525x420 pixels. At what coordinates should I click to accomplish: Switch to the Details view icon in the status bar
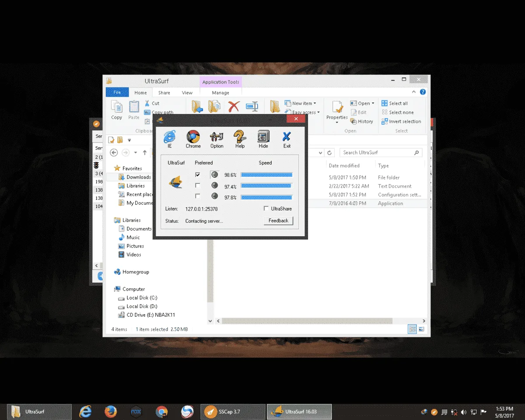[412, 329]
